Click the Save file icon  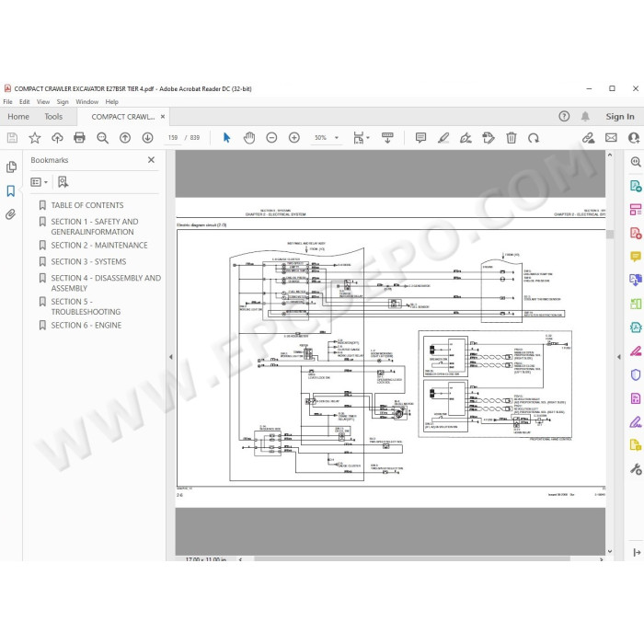[x=12, y=138]
